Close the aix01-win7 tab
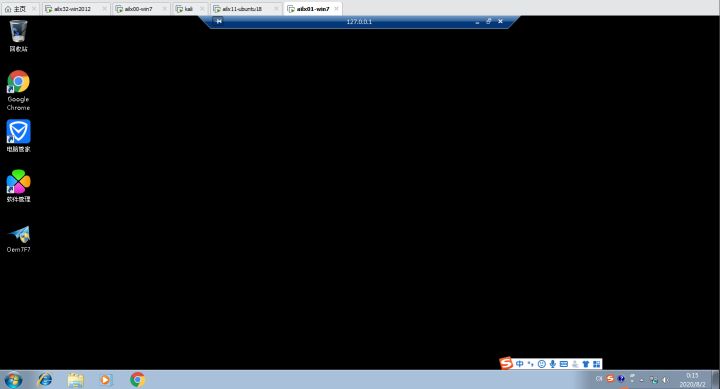Viewport: 720px width, 389px height. click(x=337, y=9)
